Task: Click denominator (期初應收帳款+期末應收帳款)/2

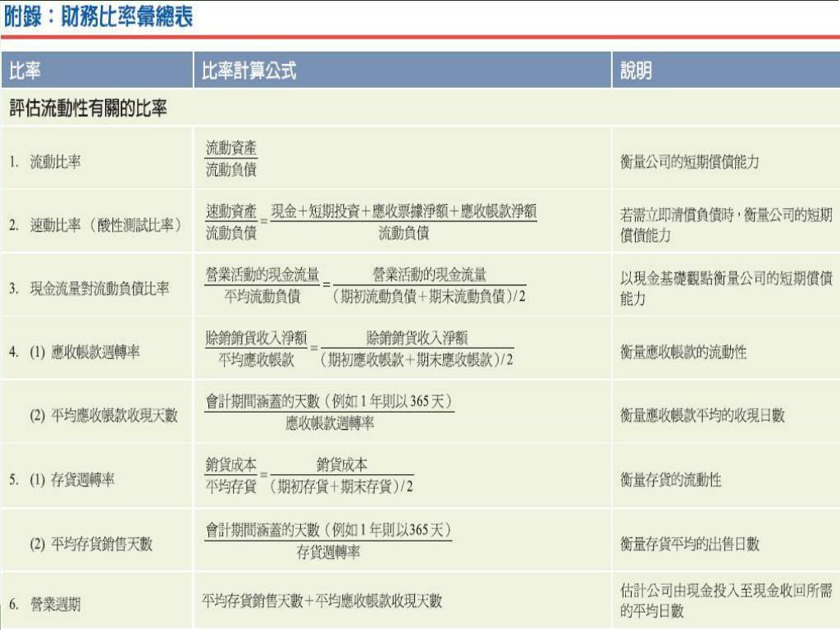Action: (416, 359)
